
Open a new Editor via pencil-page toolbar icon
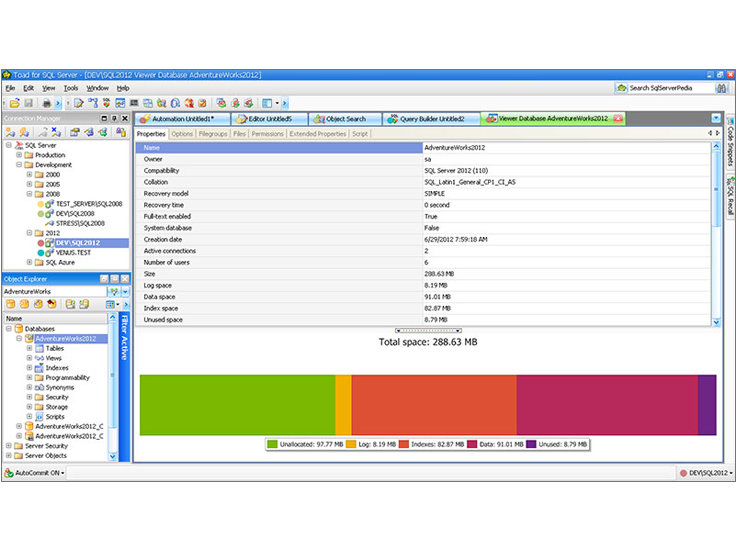79,103
